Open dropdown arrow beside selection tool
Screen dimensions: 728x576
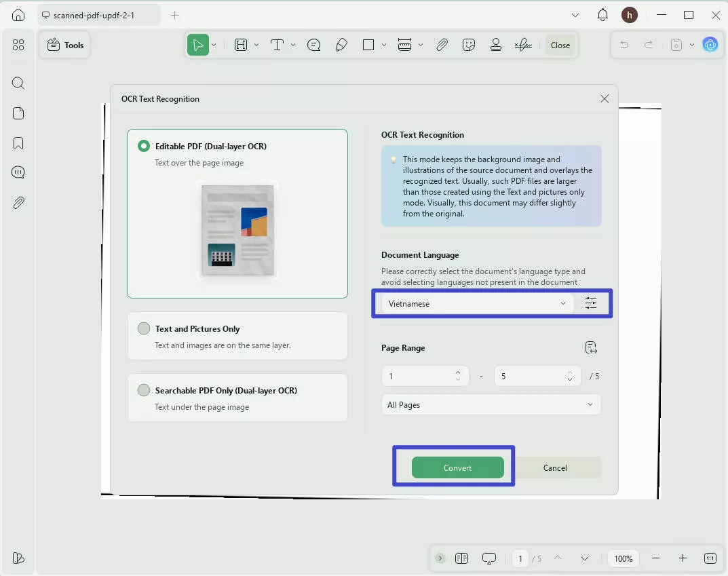coord(214,45)
